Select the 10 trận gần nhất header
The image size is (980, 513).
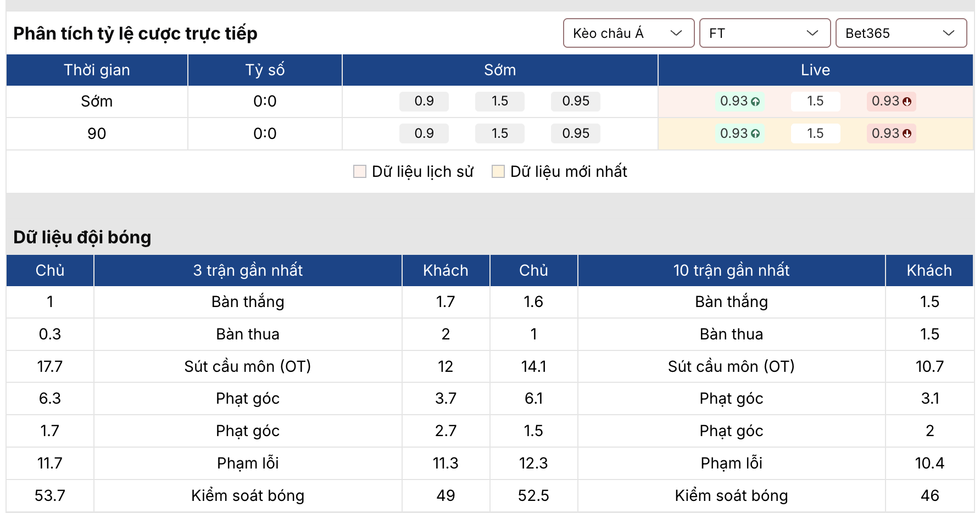731,270
